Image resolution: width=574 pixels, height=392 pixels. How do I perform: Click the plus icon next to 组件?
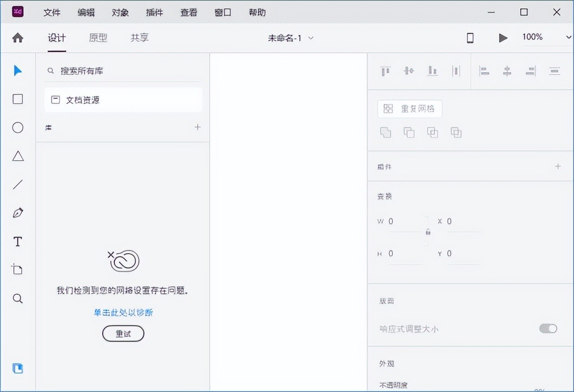(x=558, y=166)
